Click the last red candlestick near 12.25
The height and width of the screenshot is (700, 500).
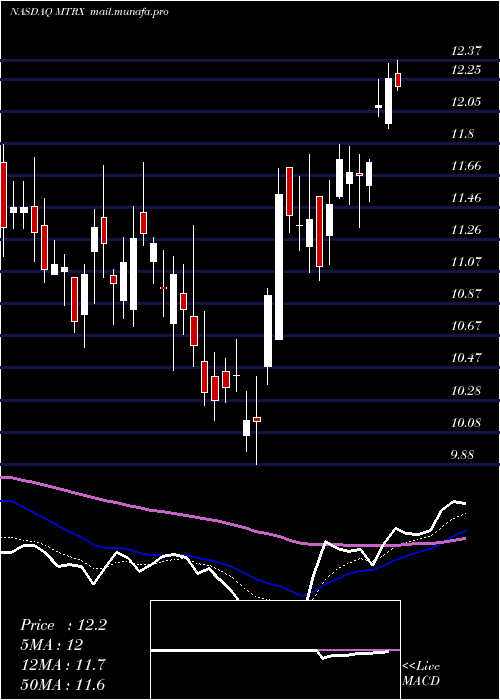398,80
